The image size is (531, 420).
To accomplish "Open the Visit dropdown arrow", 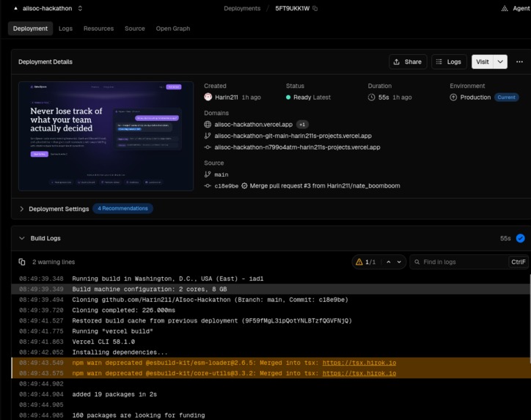I will (500, 62).
